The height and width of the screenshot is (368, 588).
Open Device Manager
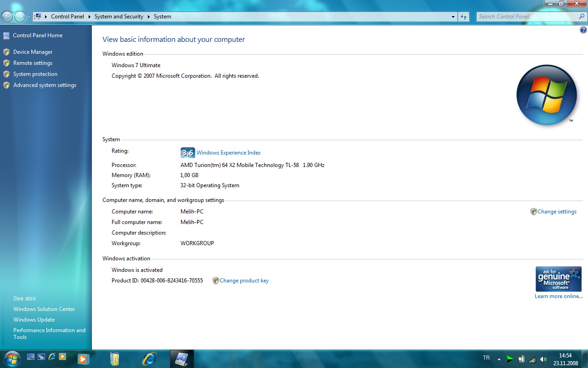point(33,52)
